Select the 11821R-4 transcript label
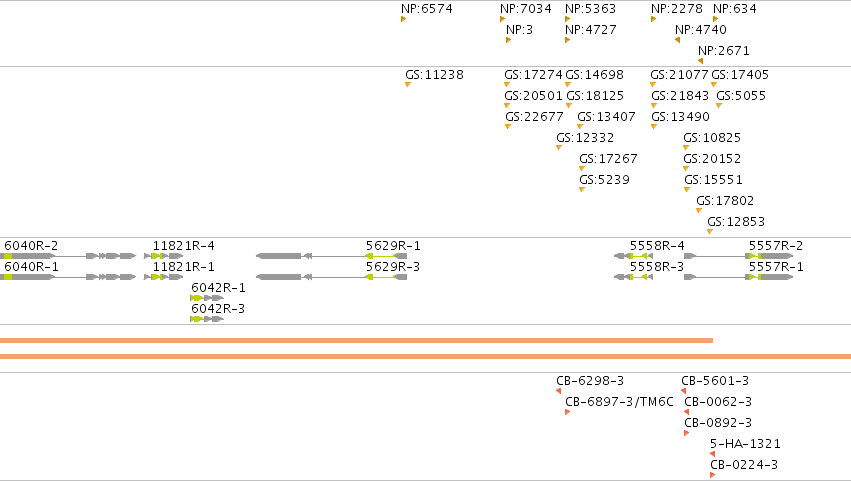The image size is (851, 481). click(183, 246)
